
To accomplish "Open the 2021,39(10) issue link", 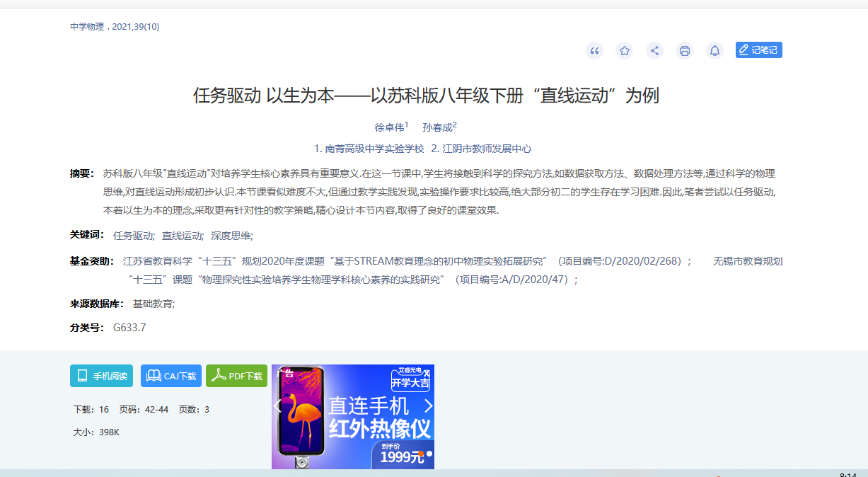I will coord(135,27).
